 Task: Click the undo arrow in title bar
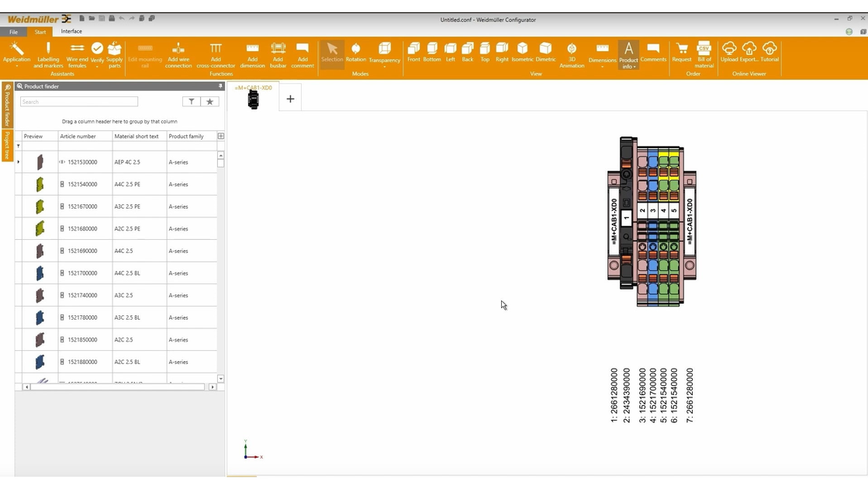coord(121,19)
